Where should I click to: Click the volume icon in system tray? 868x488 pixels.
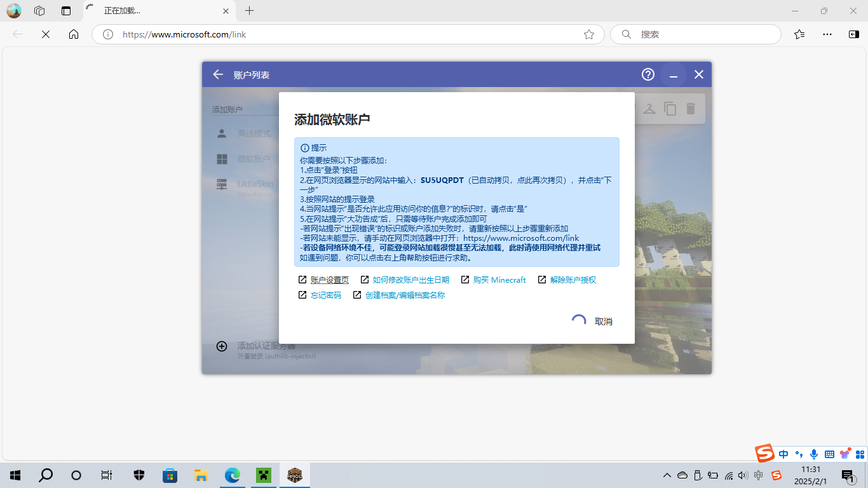coord(743,475)
